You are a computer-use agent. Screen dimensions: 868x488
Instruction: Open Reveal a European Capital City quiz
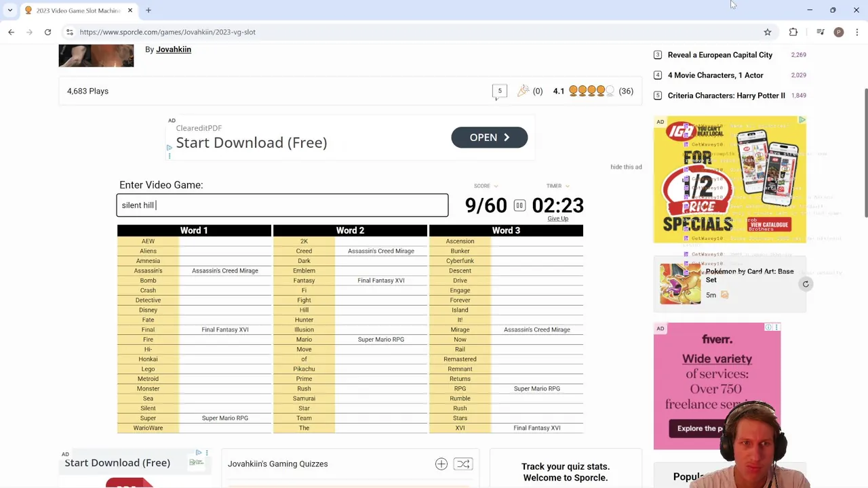(720, 55)
